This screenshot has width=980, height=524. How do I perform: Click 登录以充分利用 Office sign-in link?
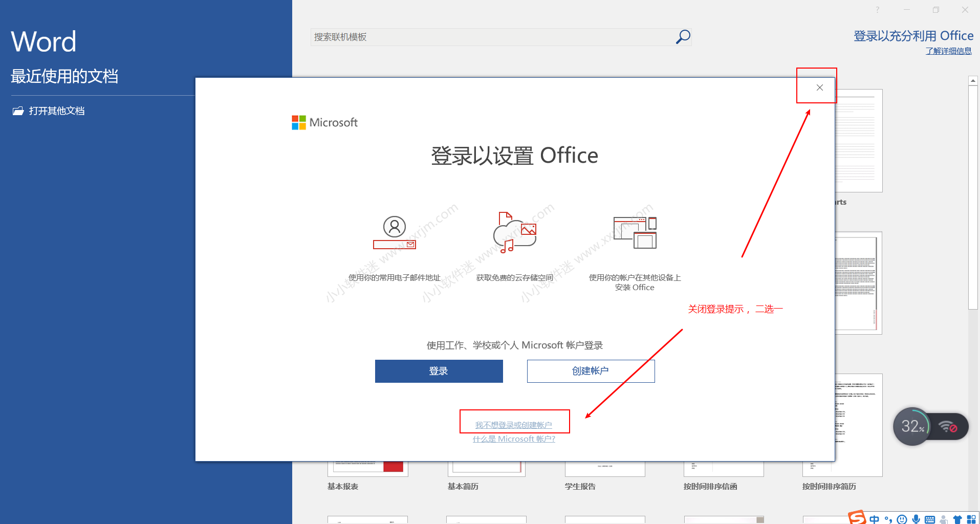[913, 36]
